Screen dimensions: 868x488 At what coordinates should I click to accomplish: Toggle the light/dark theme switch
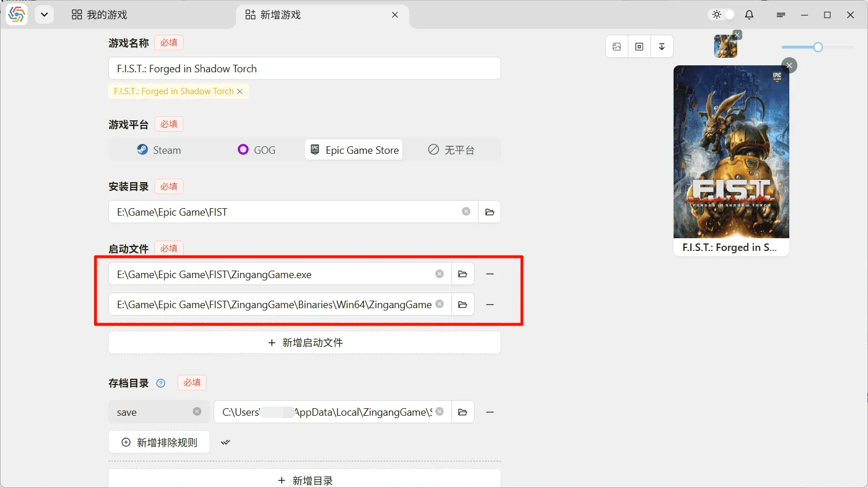coord(723,15)
